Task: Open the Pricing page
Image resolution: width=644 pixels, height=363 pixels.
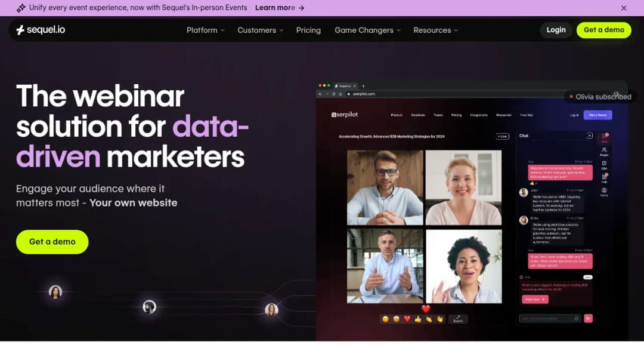Action: point(308,30)
